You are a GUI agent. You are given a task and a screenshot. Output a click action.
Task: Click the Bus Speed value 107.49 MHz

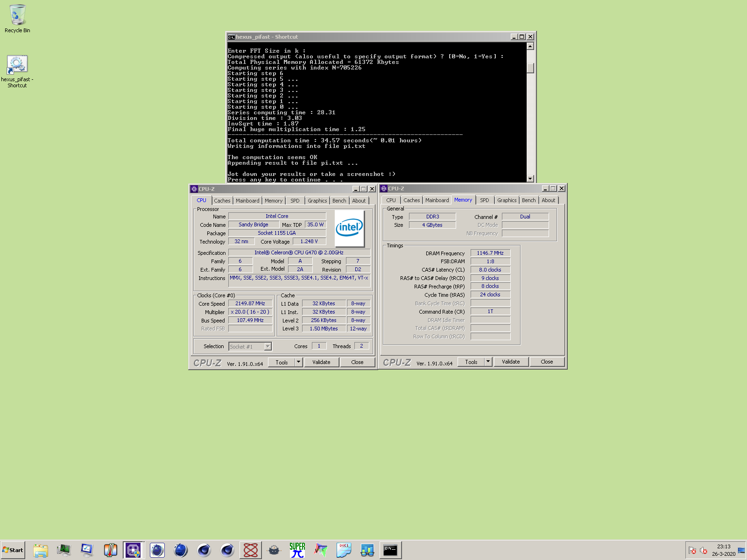click(x=250, y=320)
